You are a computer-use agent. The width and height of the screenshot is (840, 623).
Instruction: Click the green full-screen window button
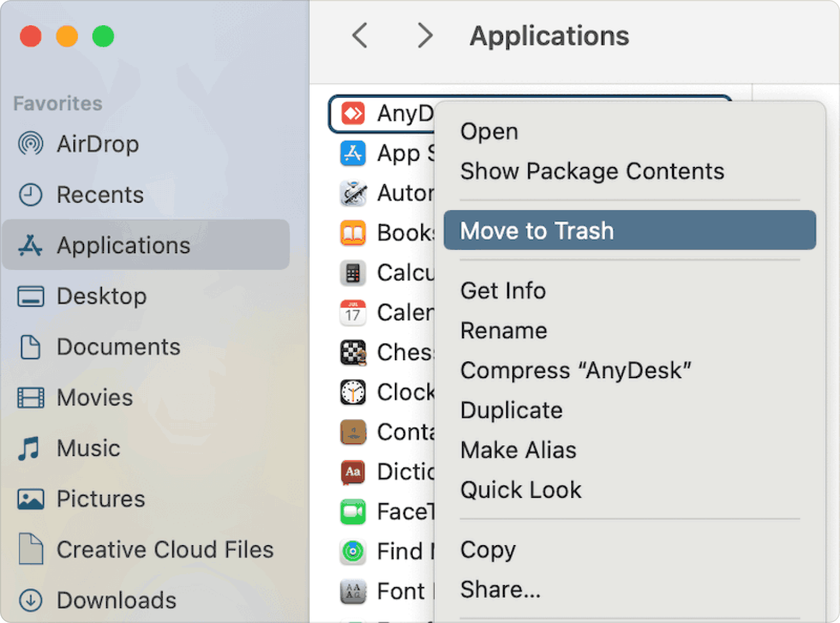103,36
